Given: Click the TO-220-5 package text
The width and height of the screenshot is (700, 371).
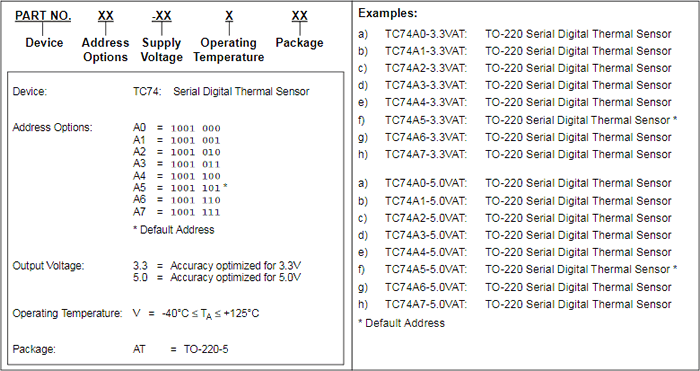Looking at the screenshot, I should coord(206,349).
